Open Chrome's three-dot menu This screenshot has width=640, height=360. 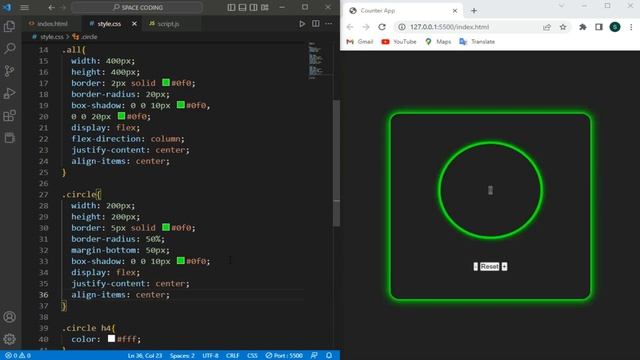point(631,27)
